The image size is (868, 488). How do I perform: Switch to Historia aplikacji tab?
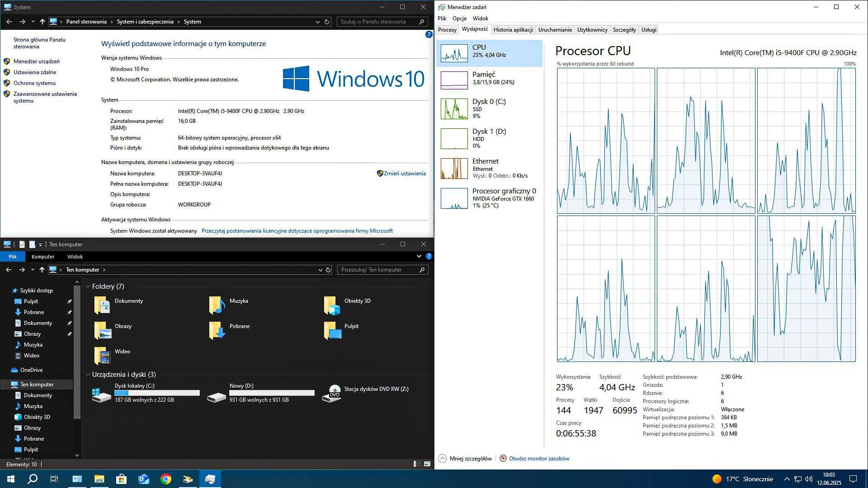point(513,30)
